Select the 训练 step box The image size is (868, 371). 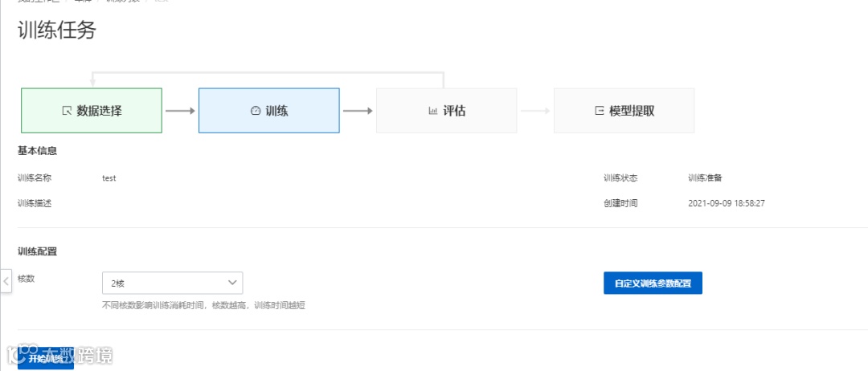pyautogui.click(x=269, y=111)
